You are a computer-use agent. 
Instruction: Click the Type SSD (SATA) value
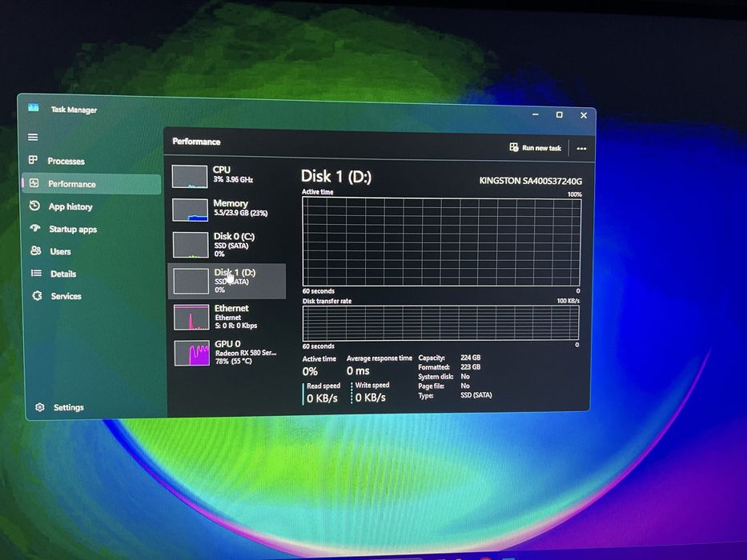pos(476,395)
